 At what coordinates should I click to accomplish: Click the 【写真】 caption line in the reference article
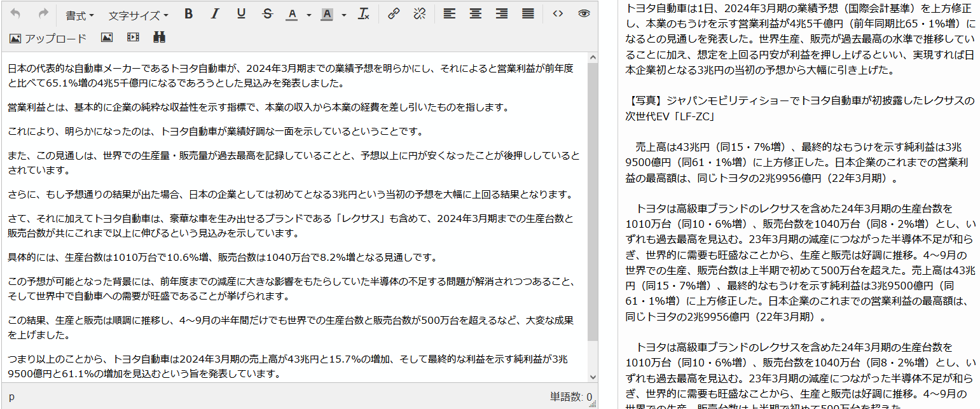click(800, 109)
